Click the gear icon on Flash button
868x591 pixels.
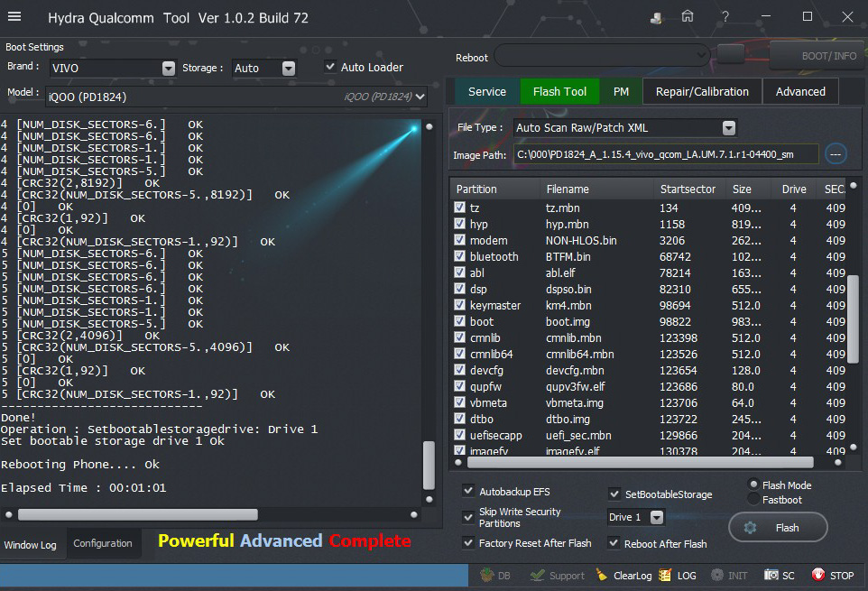pos(750,527)
